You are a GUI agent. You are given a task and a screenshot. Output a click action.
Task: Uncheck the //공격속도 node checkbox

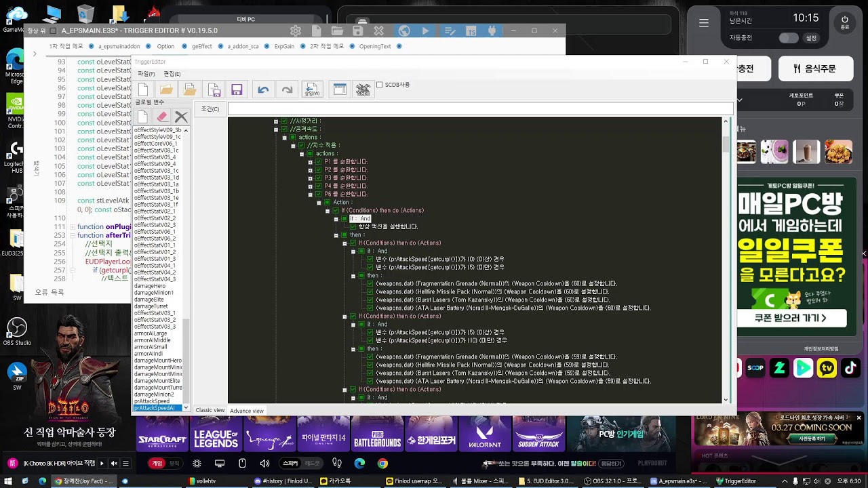point(284,129)
